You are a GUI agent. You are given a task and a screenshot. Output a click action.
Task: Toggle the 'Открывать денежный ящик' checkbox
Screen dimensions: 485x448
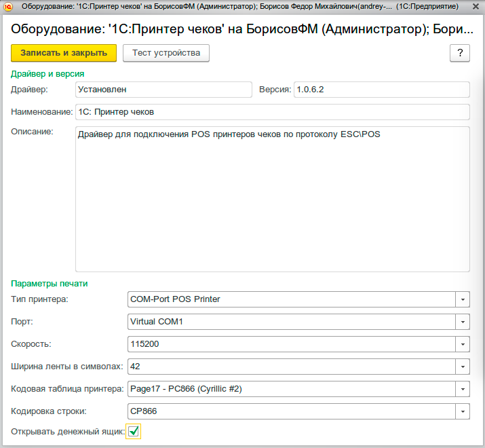pyautogui.click(x=134, y=431)
